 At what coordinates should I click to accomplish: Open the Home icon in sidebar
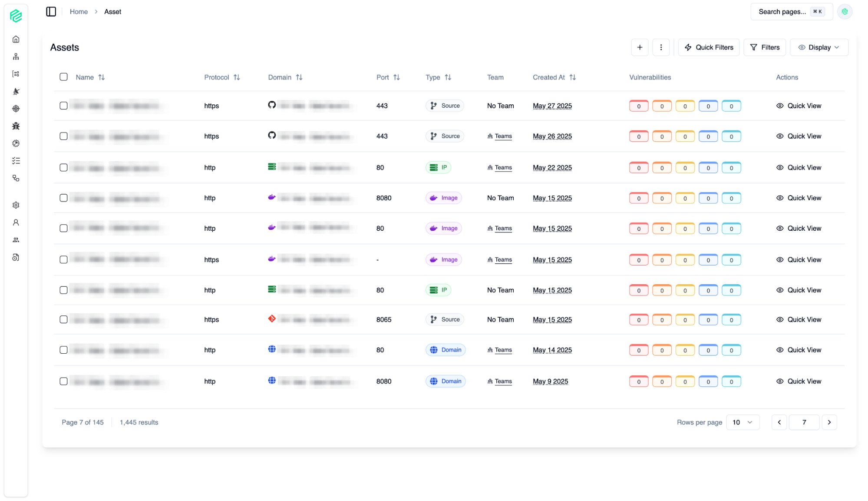[x=16, y=40]
